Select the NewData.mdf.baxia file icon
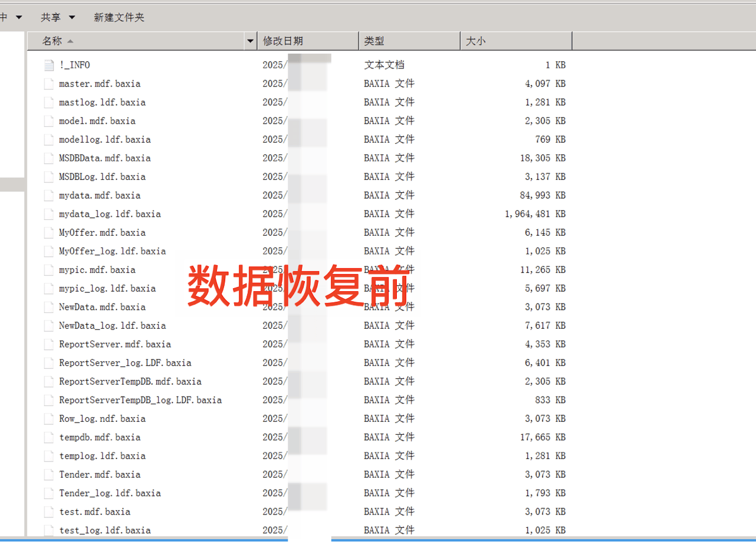The image size is (756, 548). (x=48, y=306)
